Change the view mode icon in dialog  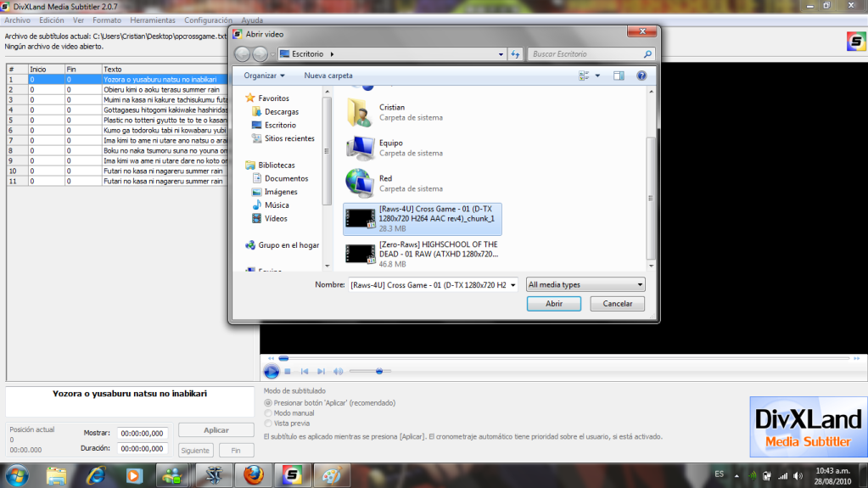coord(584,76)
